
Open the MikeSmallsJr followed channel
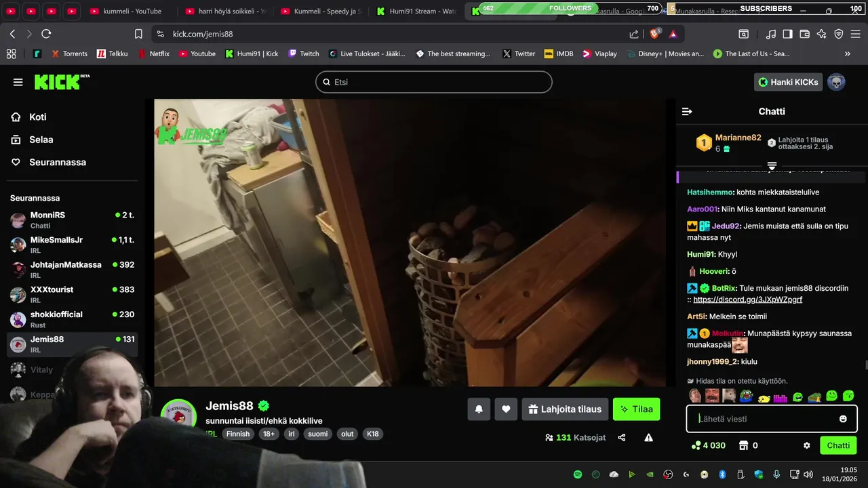point(72,245)
